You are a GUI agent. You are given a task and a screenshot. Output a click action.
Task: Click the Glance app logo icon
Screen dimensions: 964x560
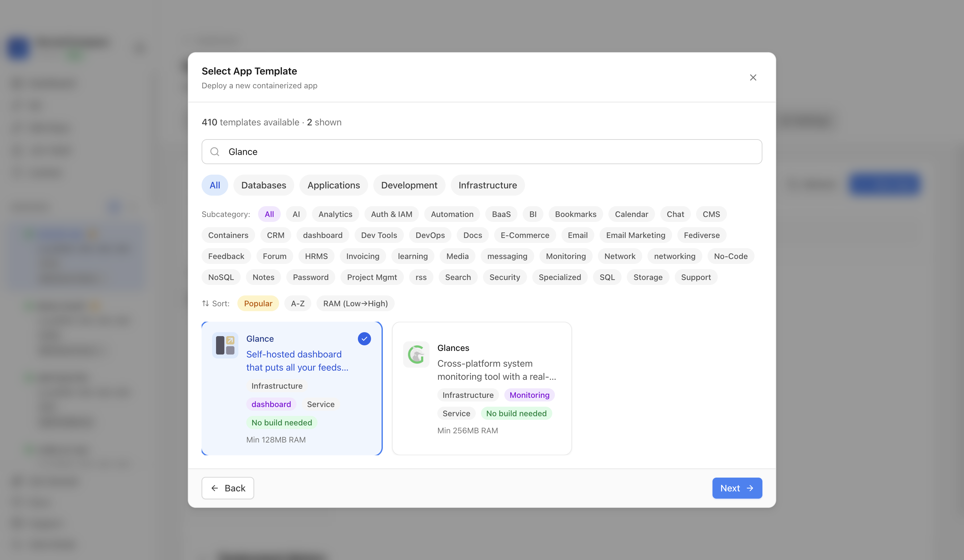pos(225,345)
